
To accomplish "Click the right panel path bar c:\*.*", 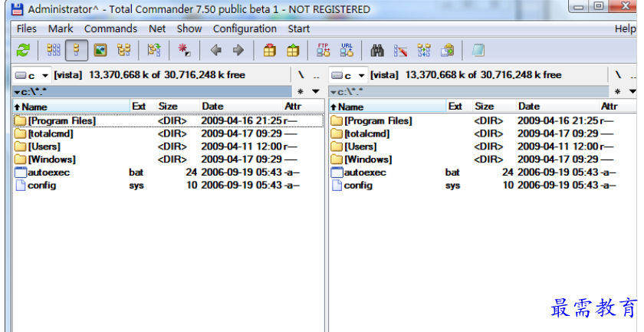I will (x=469, y=92).
